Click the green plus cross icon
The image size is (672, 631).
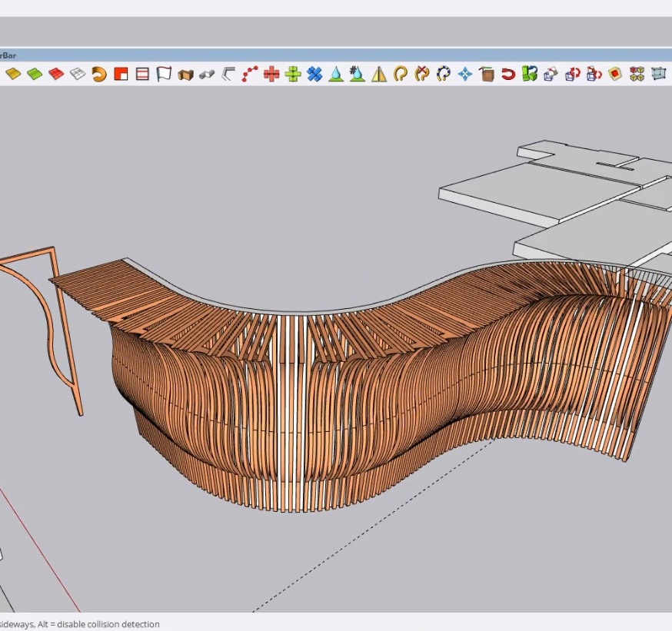tap(293, 74)
